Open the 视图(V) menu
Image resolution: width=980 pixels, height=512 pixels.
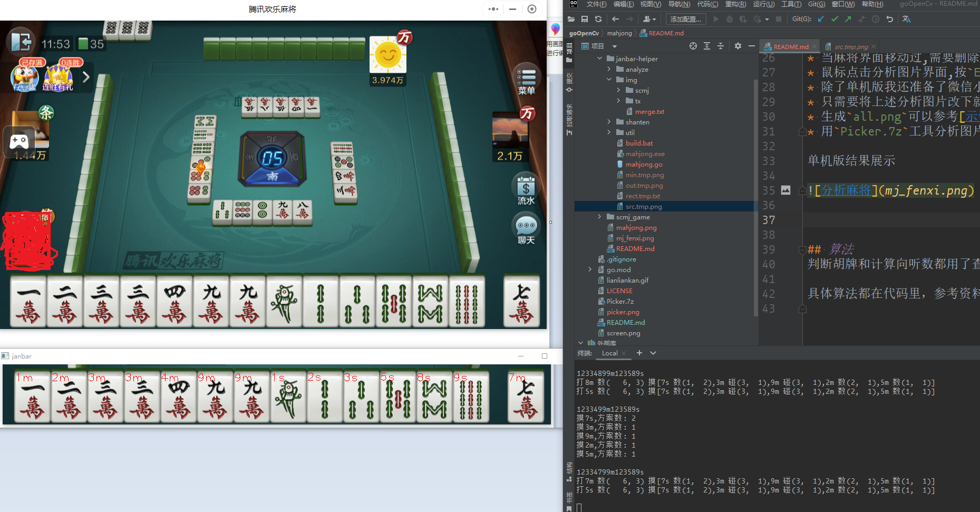pos(651,4)
